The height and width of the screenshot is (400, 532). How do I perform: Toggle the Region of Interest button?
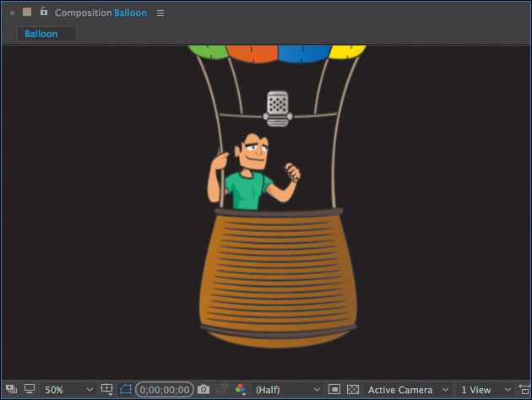click(x=334, y=390)
